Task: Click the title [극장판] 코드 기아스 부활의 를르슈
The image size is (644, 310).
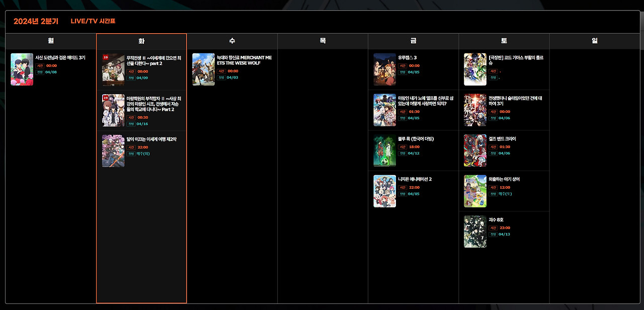Action: click(x=516, y=60)
